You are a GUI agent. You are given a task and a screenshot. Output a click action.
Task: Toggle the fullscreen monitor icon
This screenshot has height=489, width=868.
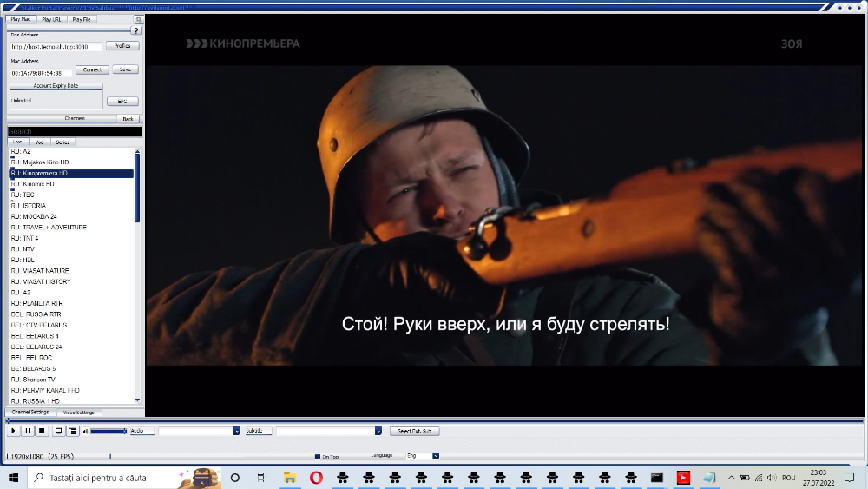click(x=58, y=431)
